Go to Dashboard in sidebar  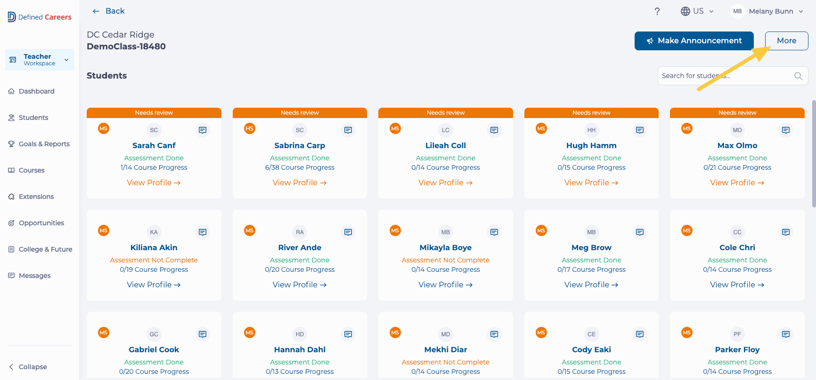pyautogui.click(x=31, y=91)
